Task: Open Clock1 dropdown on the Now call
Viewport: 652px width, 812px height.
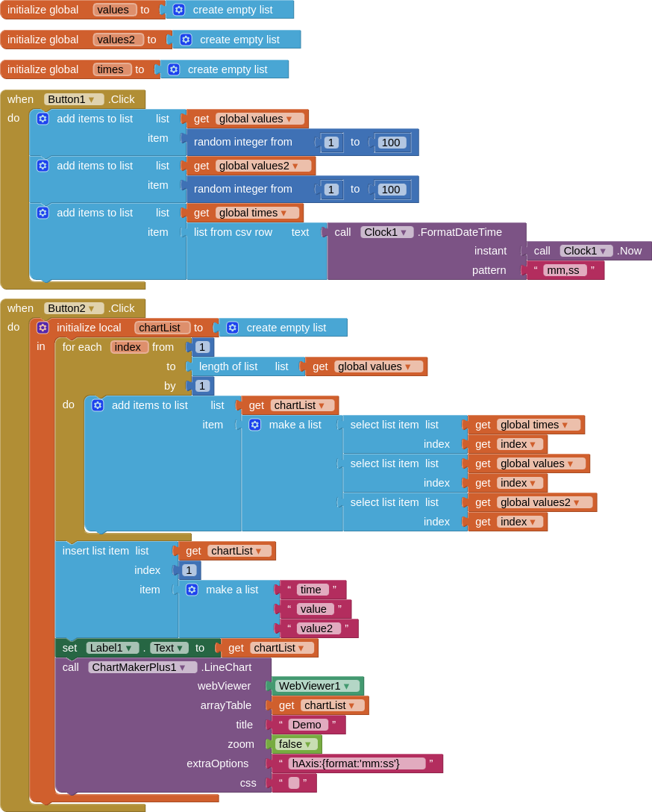Action: coord(586,251)
